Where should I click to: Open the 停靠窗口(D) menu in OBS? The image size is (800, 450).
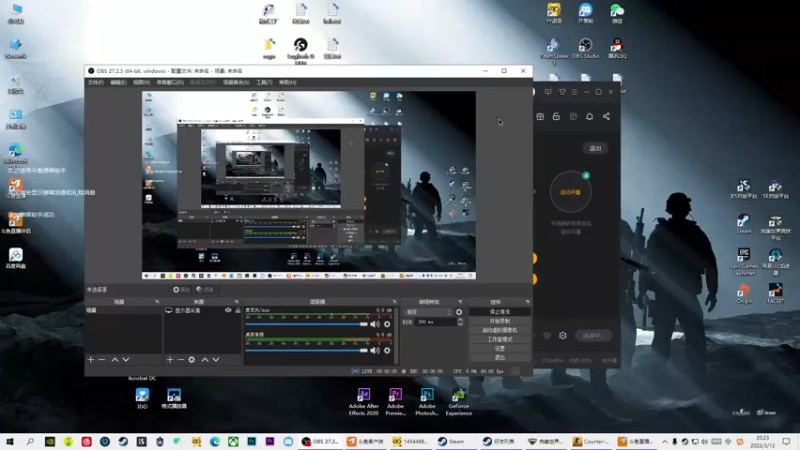(x=170, y=82)
